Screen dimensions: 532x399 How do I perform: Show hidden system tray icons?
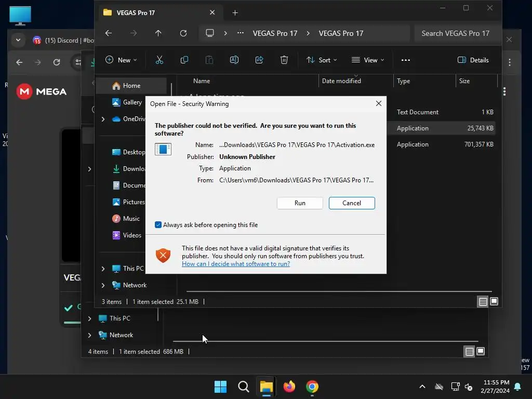pyautogui.click(x=422, y=387)
